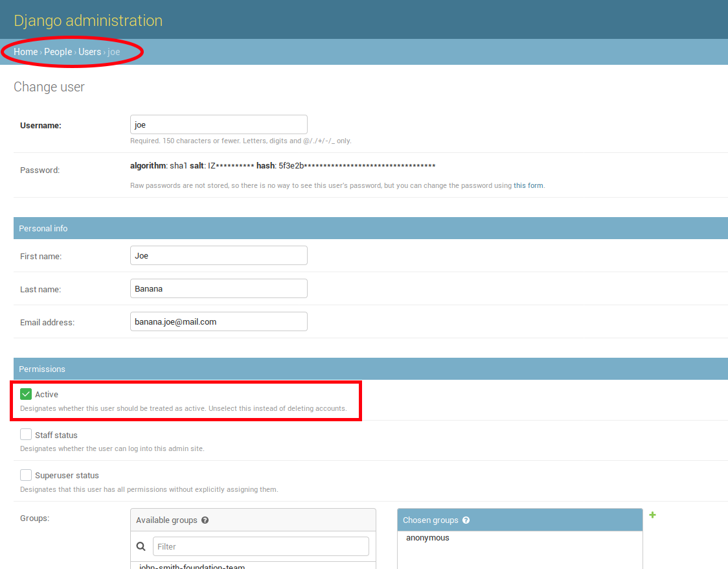Go to Home in the breadcrumb

(25, 52)
